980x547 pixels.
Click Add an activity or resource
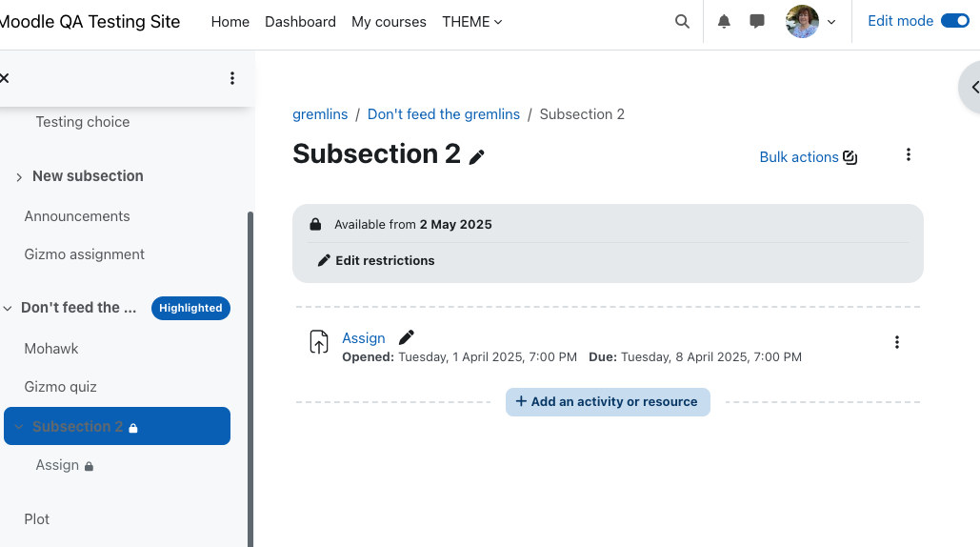(x=608, y=402)
